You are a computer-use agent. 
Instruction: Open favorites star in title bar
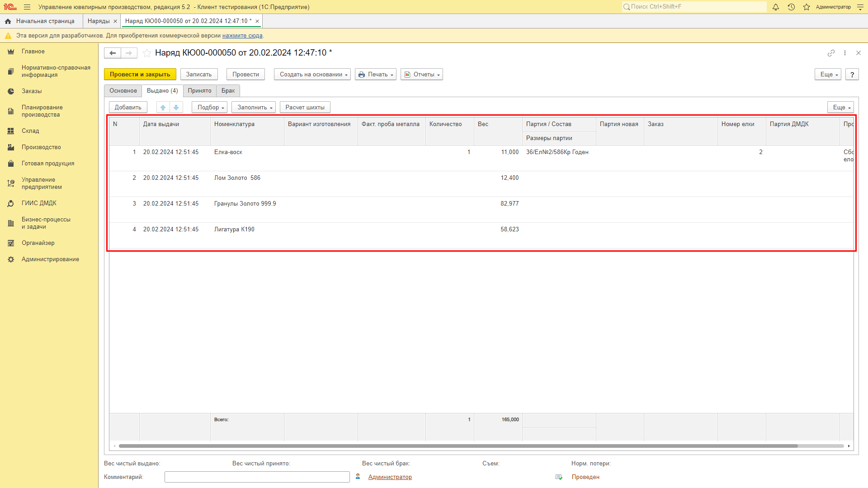pos(807,7)
